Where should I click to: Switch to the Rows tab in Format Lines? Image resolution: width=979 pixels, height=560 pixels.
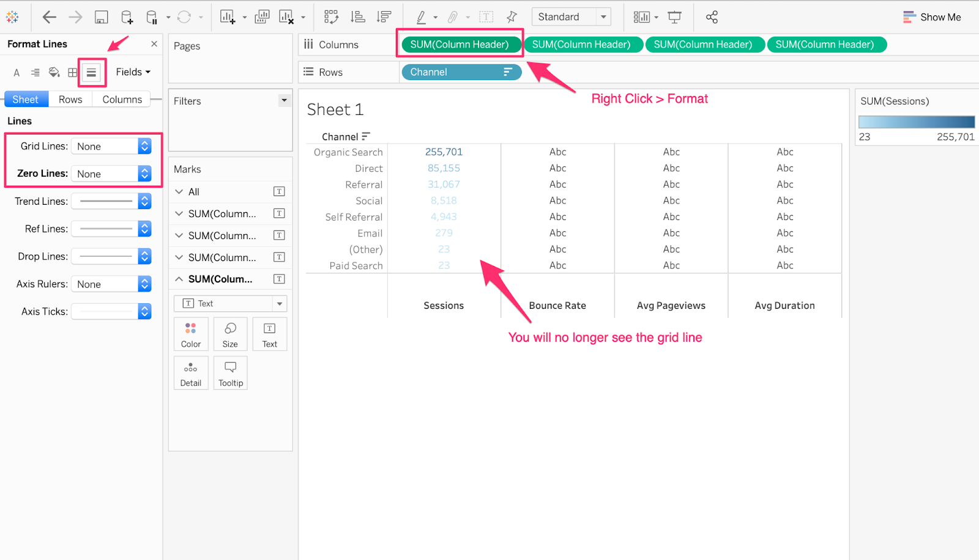tap(70, 98)
